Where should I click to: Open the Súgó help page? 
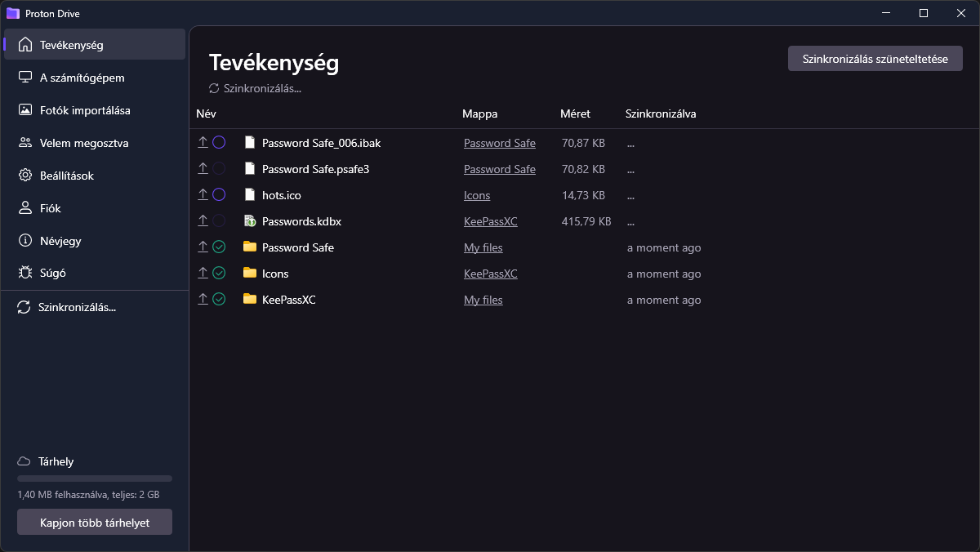(94, 273)
